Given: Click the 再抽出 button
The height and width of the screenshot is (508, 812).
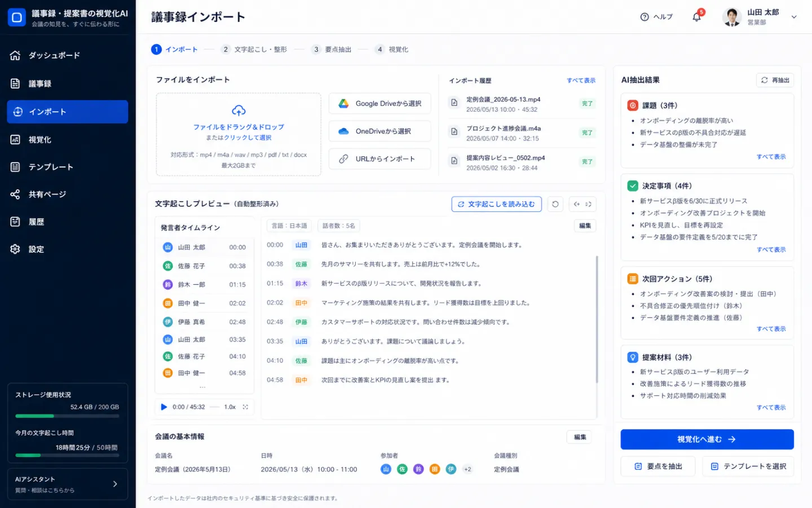Looking at the screenshot, I should 775,80.
